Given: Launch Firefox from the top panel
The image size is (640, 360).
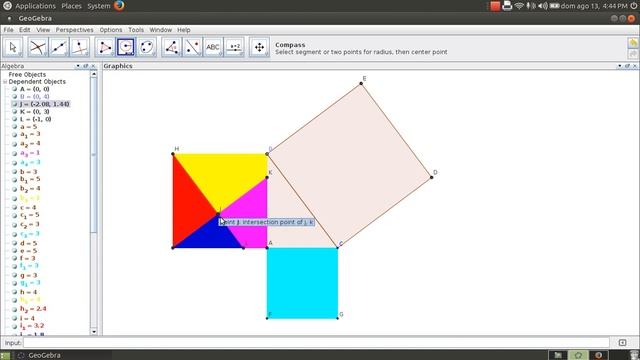Looking at the screenshot, I should [x=119, y=6].
